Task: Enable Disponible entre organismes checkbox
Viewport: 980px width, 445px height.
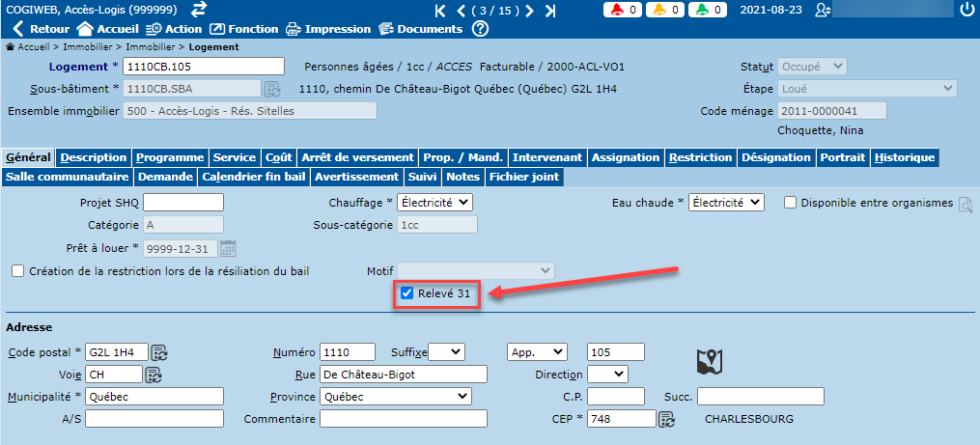Action: coord(790,203)
